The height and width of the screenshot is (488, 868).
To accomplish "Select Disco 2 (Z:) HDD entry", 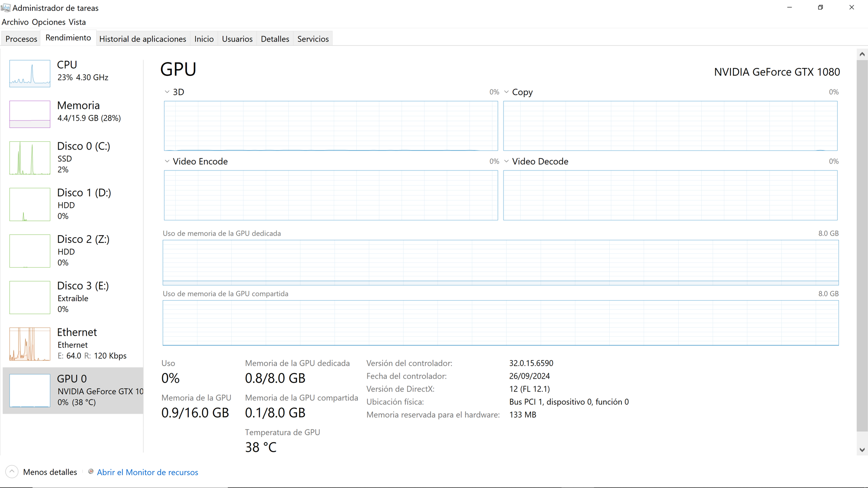I will tap(73, 251).
